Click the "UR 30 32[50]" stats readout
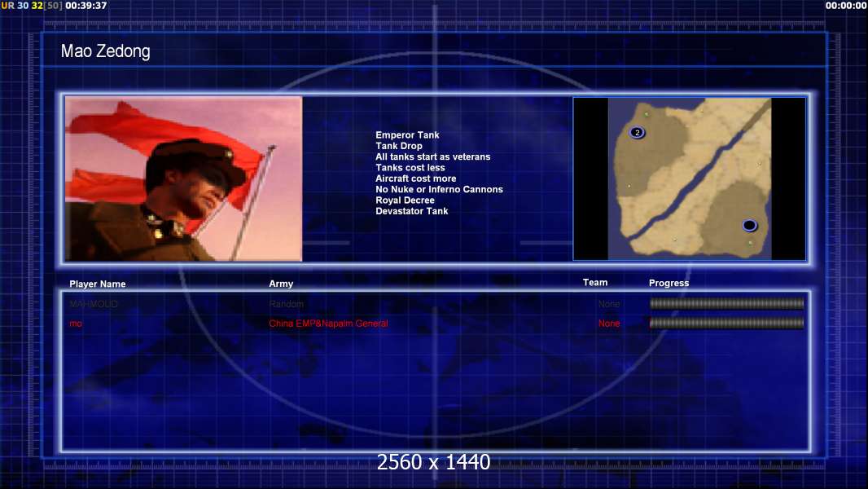 [x=32, y=6]
